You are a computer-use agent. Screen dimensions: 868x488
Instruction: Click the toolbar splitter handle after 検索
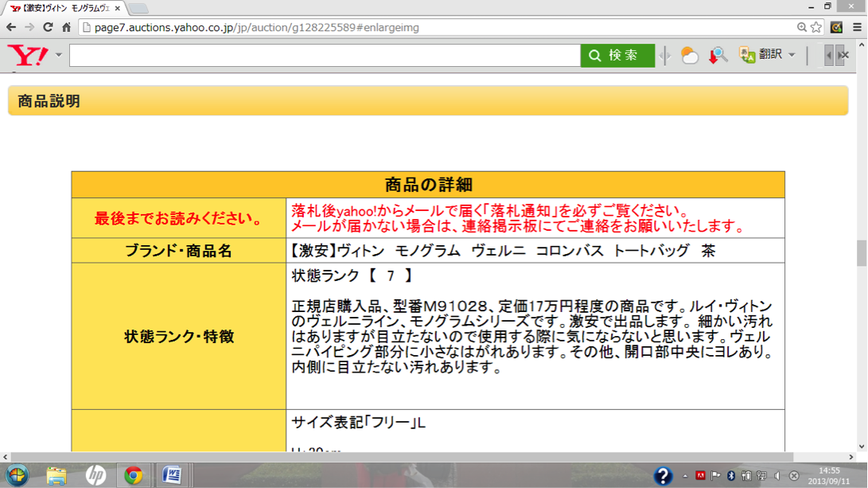click(665, 56)
